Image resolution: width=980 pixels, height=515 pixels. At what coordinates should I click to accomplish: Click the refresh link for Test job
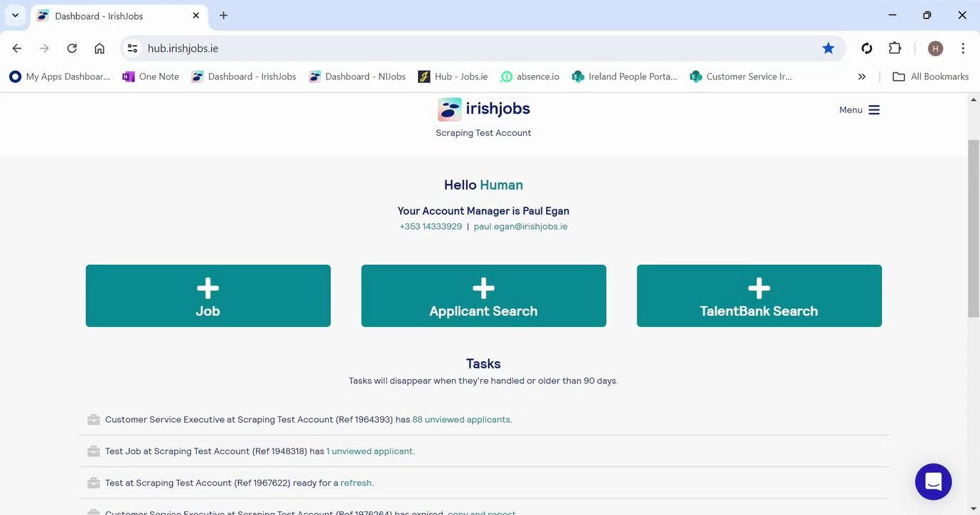(357, 483)
